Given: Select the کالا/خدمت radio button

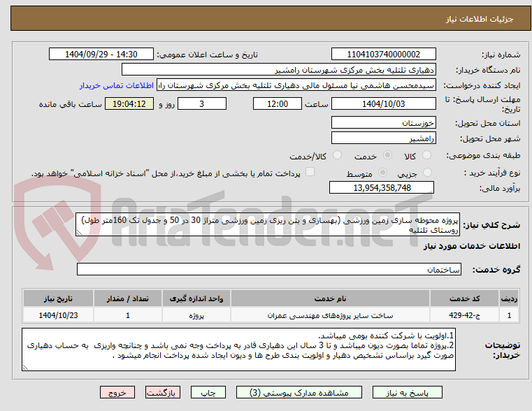Looking at the screenshot, I should coord(337,155).
